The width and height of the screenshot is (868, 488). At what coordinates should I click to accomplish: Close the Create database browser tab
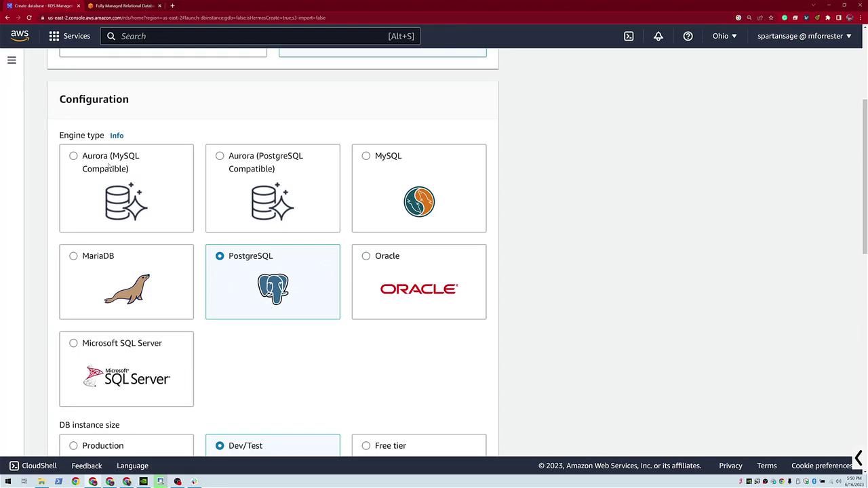79,5
